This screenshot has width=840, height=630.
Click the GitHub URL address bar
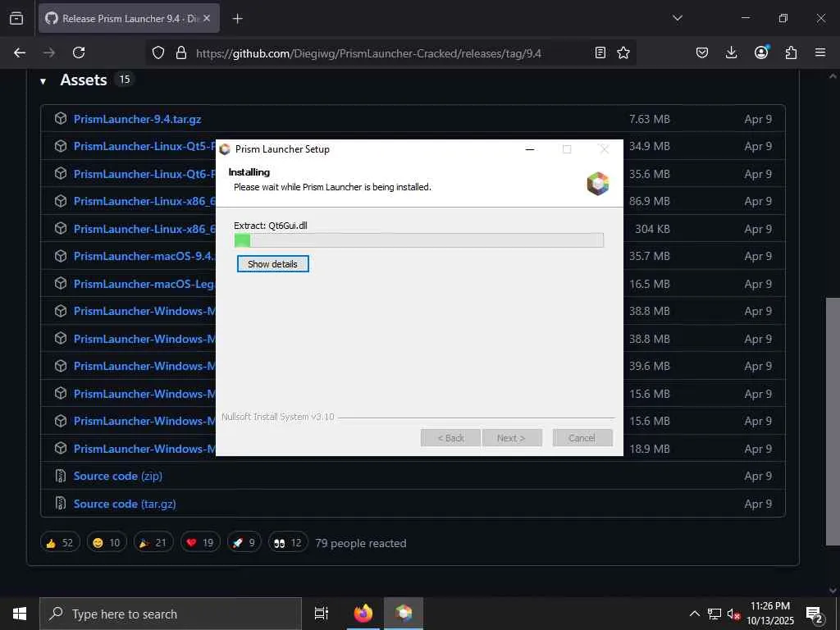tap(368, 53)
